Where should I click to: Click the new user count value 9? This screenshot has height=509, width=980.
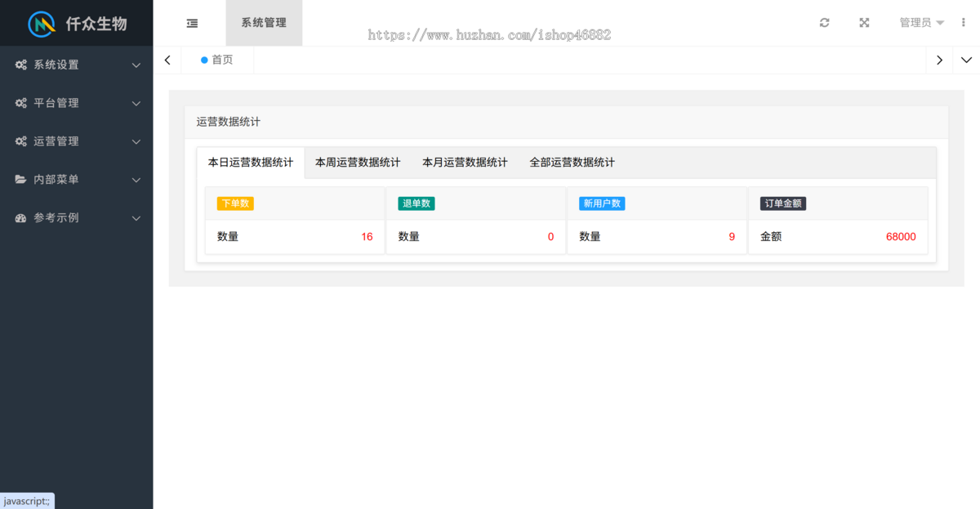coord(732,237)
